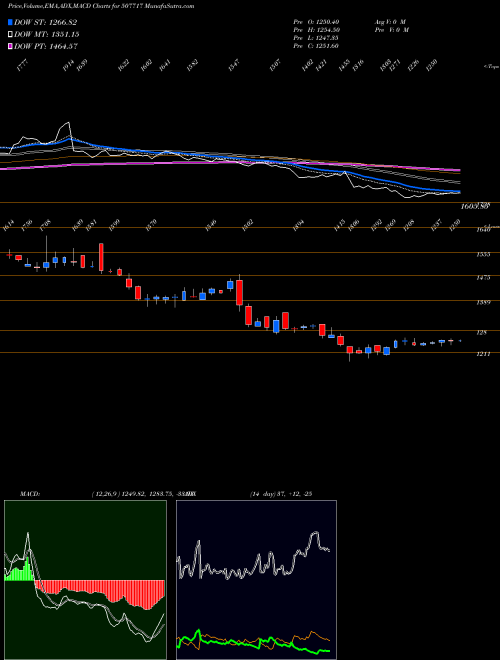Click the 1475 price axis label
The height and width of the screenshot is (660, 500).
click(482, 278)
